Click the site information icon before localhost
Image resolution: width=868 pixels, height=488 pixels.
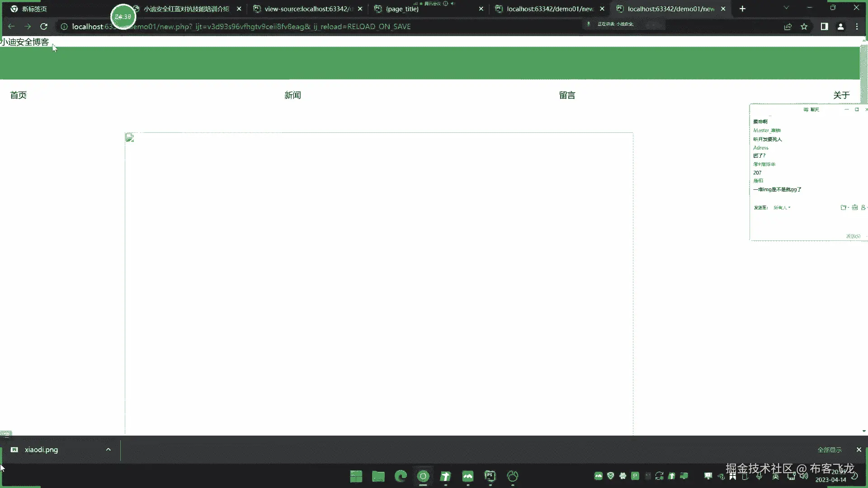pyautogui.click(x=64, y=27)
